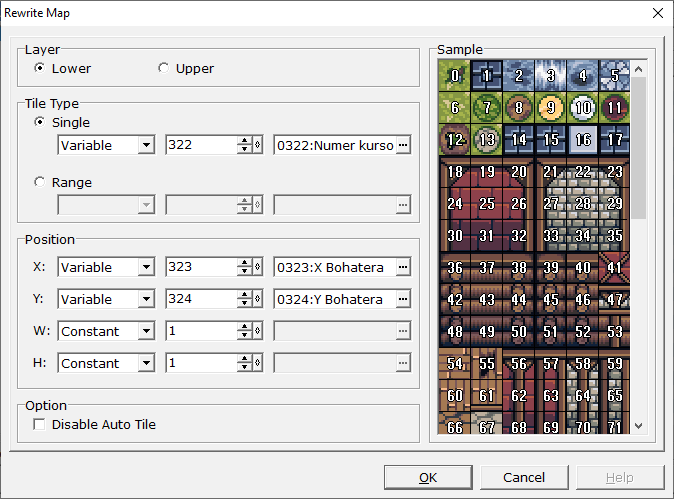Open variable picker for 0323:X Bohatera

coord(403,267)
